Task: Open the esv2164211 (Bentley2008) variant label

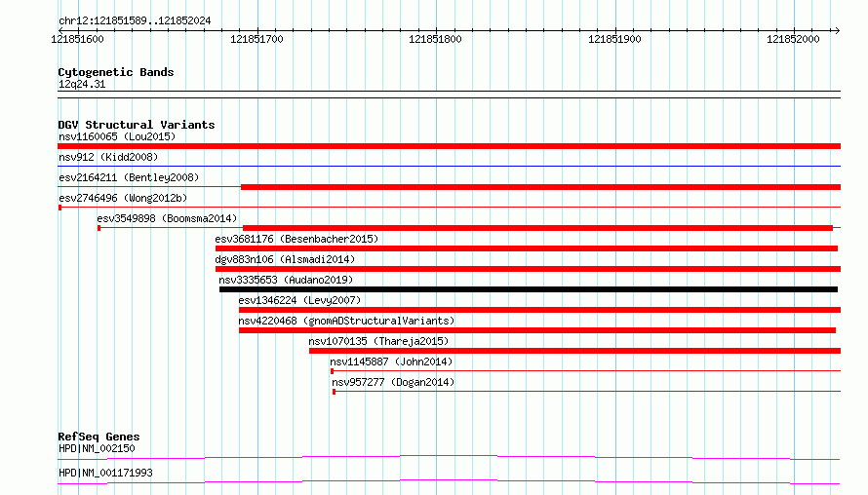Action: (129, 177)
